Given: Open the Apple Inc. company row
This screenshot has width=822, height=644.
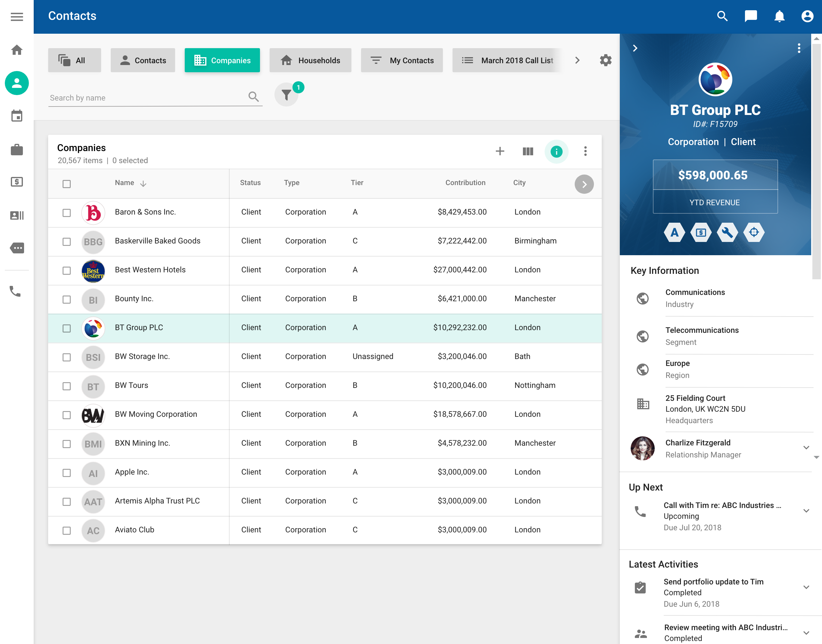Looking at the screenshot, I should pyautogui.click(x=132, y=472).
